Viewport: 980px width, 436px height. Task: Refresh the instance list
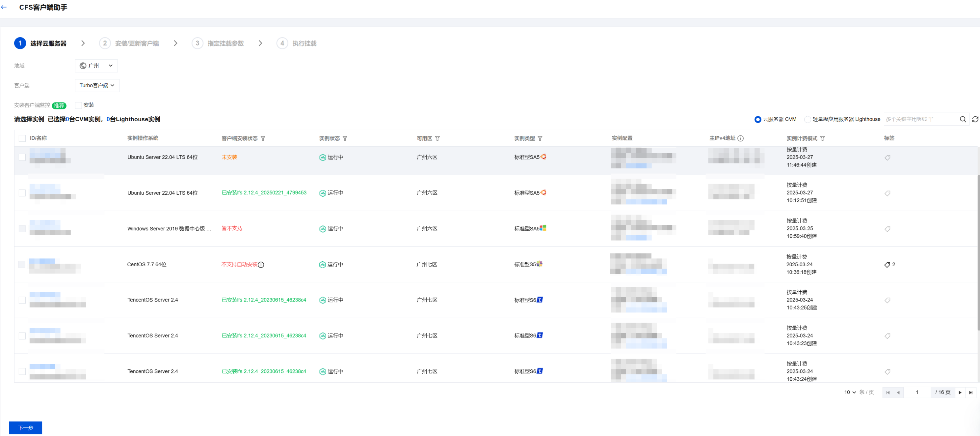975,119
